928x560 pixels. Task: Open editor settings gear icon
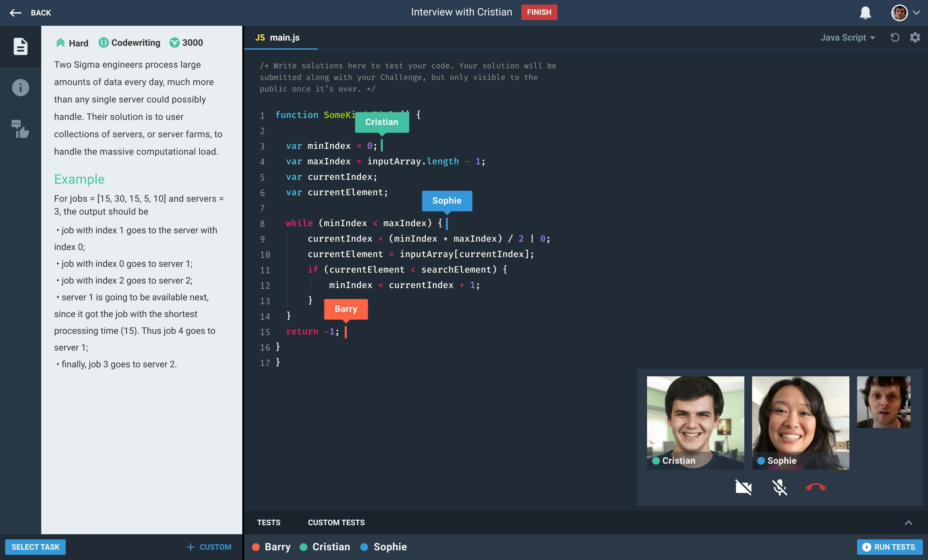pos(915,37)
